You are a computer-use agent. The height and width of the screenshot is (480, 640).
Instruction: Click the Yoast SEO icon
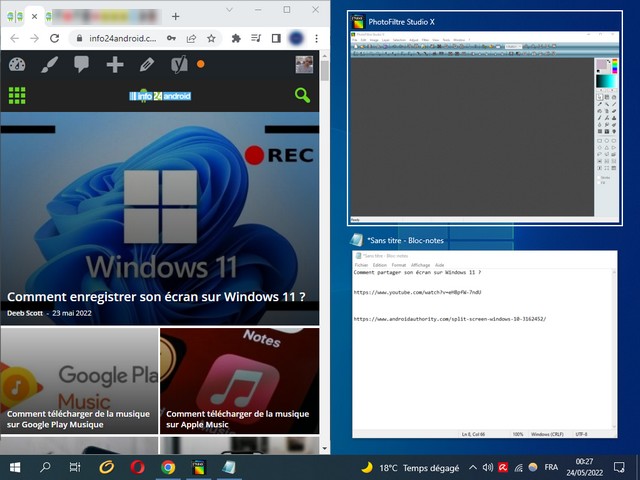tap(179, 65)
